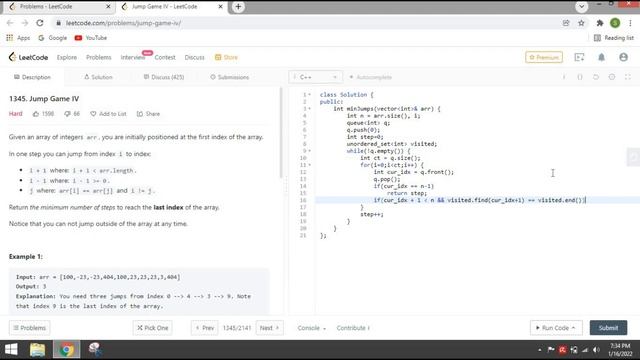The image size is (640, 360).
Task: Open Windows Start menu
Action: [x=11, y=349]
